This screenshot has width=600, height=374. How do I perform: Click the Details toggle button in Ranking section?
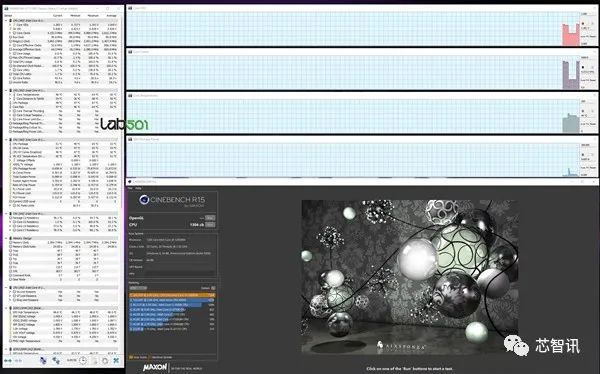click(213, 288)
